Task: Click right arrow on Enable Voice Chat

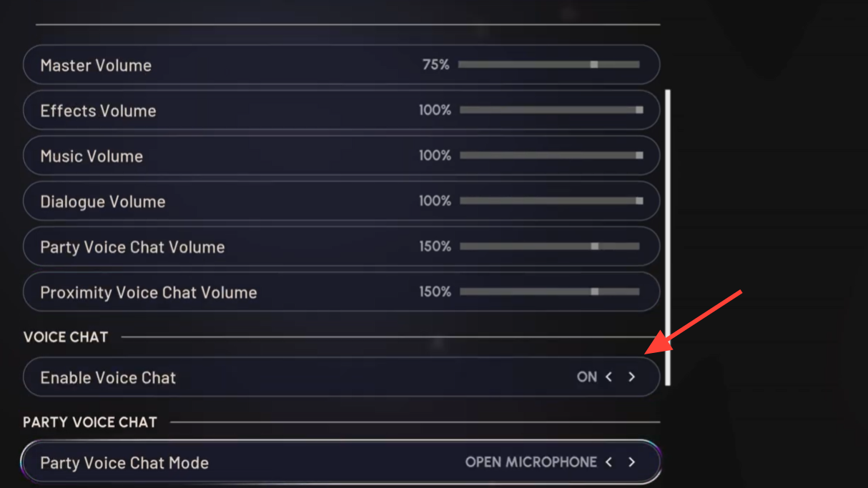Action: click(x=631, y=377)
